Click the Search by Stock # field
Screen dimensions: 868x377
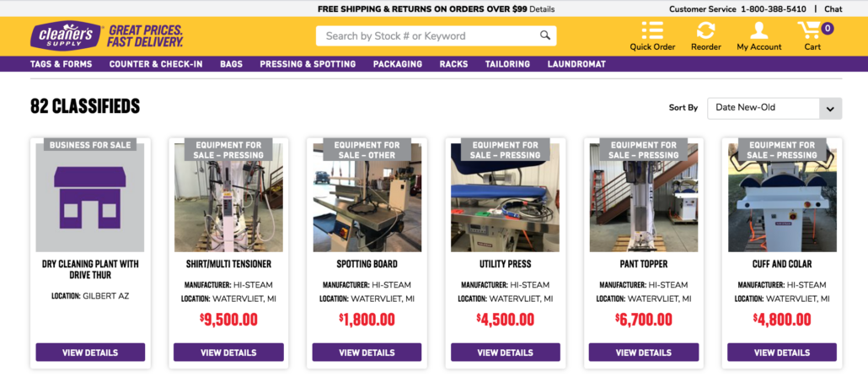pyautogui.click(x=437, y=36)
